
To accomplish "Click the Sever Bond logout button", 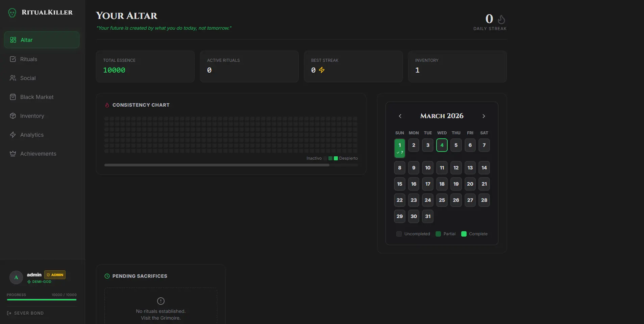I will pos(25,313).
